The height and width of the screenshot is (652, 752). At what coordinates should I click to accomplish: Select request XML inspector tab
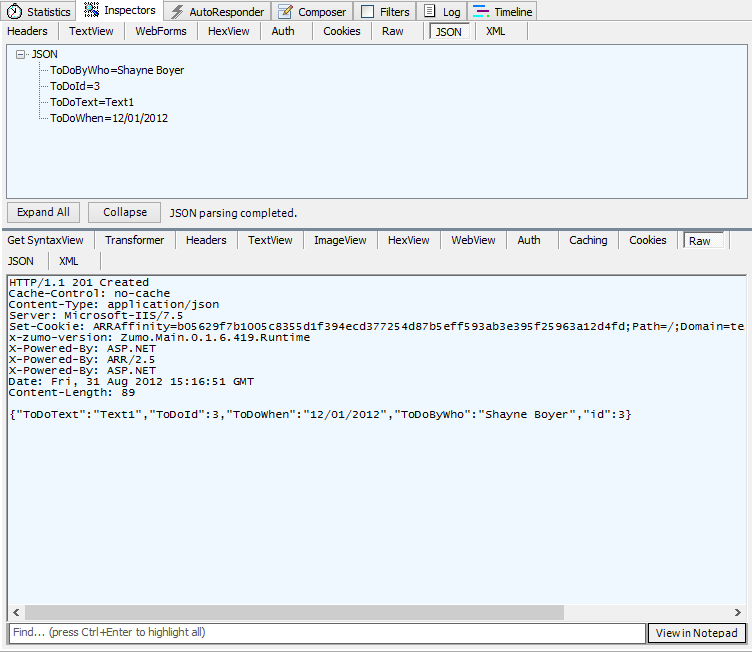[495, 31]
